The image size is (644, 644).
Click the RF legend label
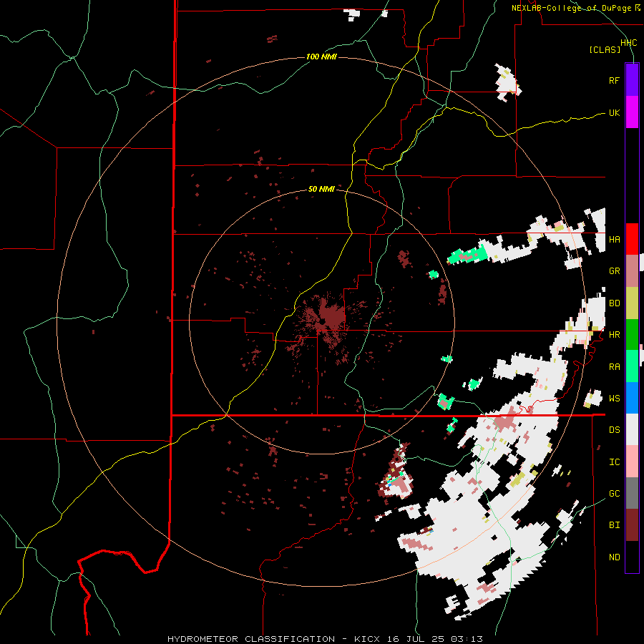point(614,80)
